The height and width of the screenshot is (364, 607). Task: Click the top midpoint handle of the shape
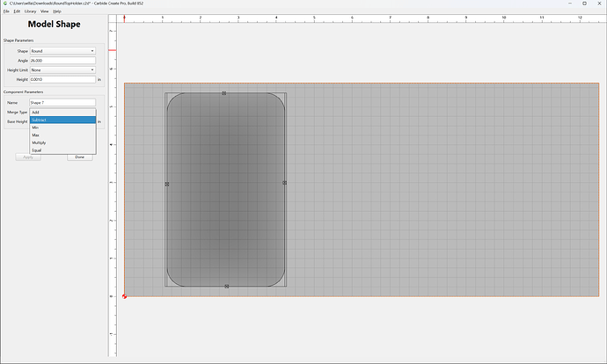(x=223, y=93)
